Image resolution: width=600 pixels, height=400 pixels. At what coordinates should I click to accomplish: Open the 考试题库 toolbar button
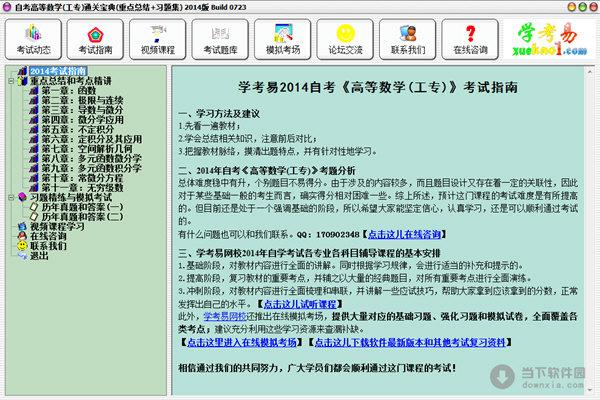pyautogui.click(x=220, y=39)
